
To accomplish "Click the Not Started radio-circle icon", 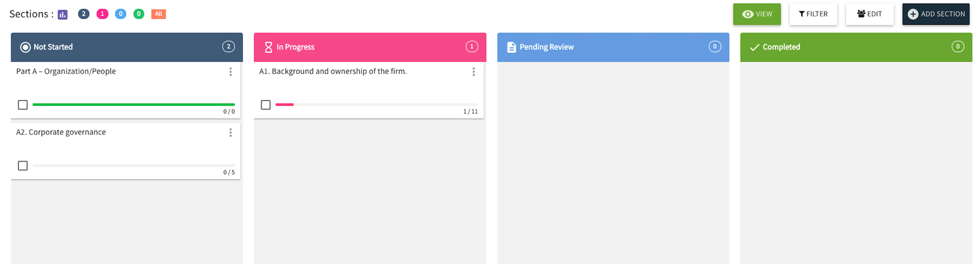I will [x=25, y=47].
